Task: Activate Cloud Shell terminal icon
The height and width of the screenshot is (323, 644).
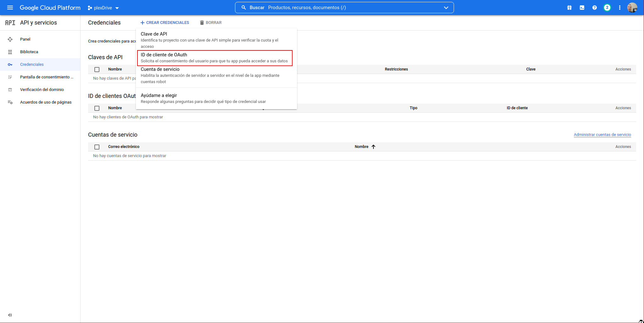Action: click(x=582, y=8)
